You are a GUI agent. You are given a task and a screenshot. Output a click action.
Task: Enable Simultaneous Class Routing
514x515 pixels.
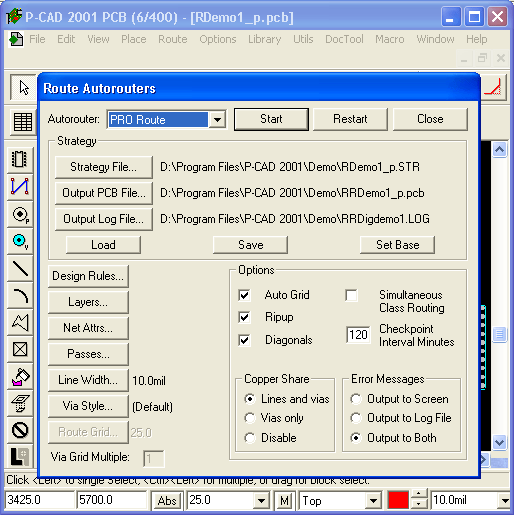[x=351, y=295]
